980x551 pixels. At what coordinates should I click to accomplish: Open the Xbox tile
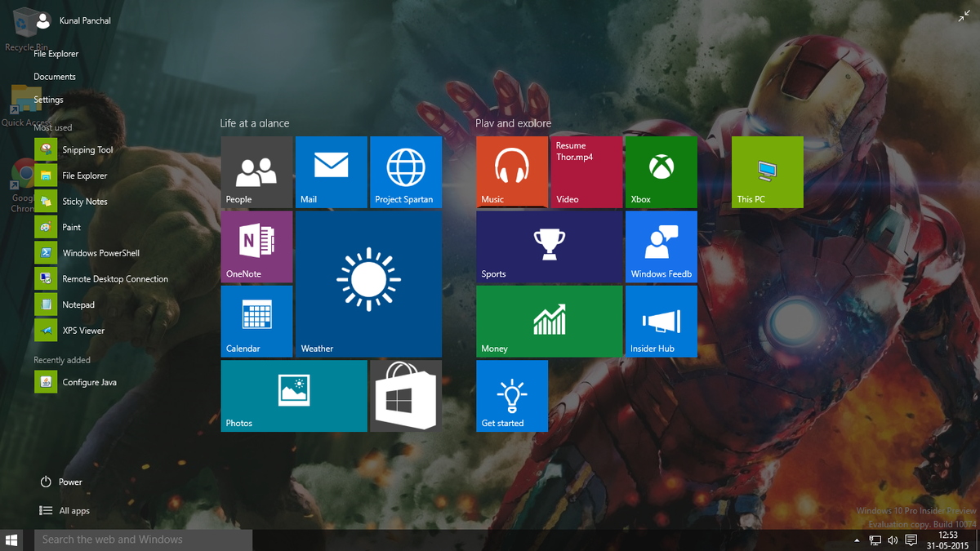tap(661, 172)
